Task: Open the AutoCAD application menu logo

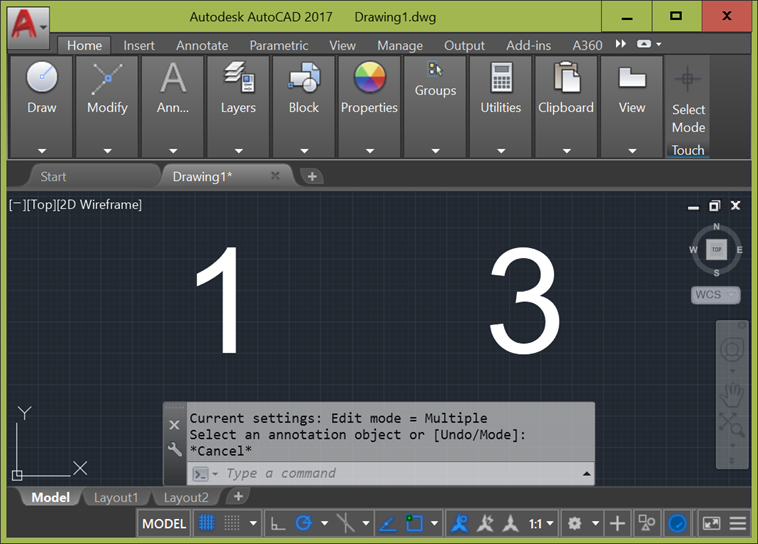Action: click(x=29, y=21)
